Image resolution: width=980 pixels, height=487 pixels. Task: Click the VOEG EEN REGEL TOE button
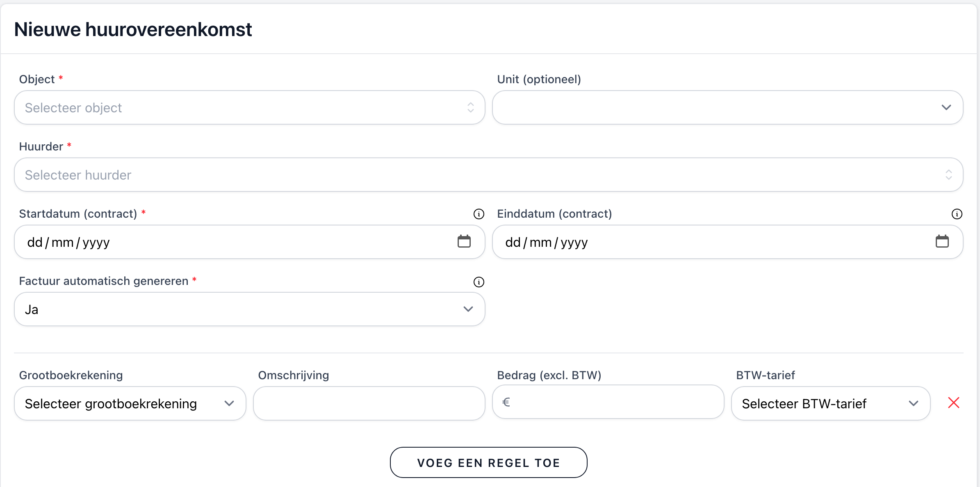pyautogui.click(x=488, y=462)
